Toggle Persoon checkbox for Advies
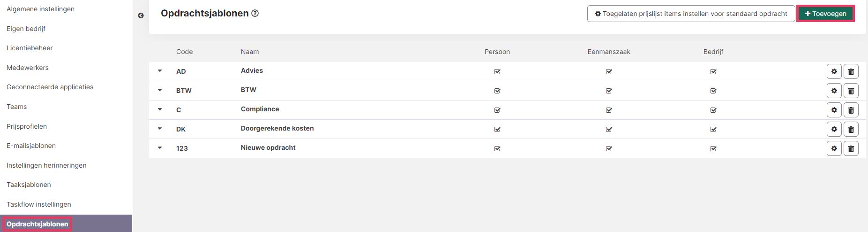 click(497, 71)
